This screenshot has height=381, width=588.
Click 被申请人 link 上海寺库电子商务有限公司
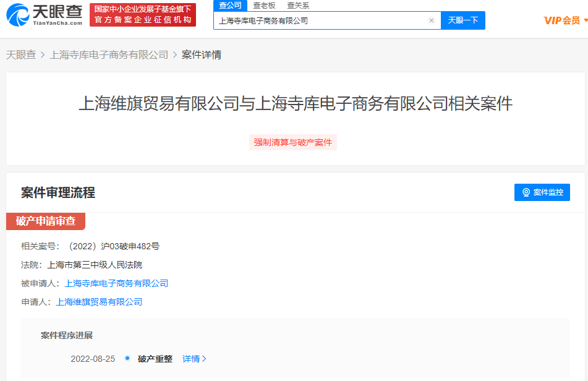tap(116, 283)
